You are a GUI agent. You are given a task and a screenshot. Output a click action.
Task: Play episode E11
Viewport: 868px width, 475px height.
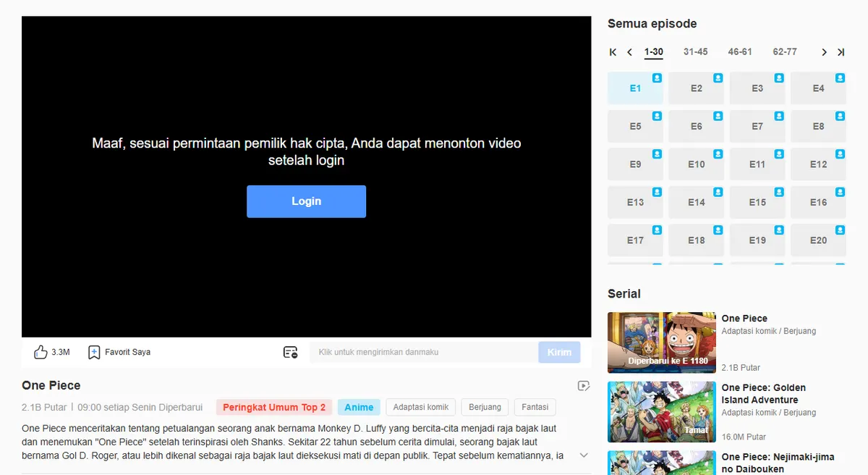(x=757, y=164)
